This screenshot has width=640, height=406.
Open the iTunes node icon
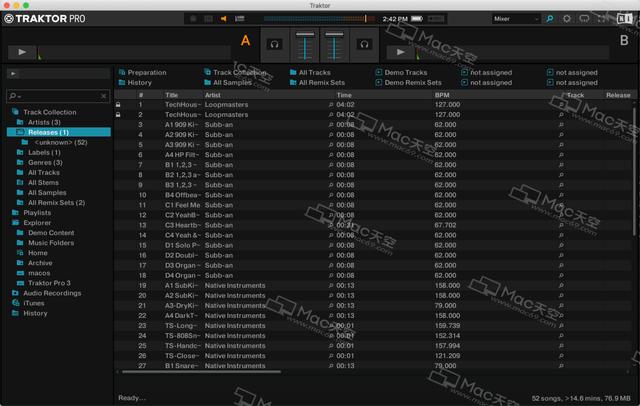[15, 303]
